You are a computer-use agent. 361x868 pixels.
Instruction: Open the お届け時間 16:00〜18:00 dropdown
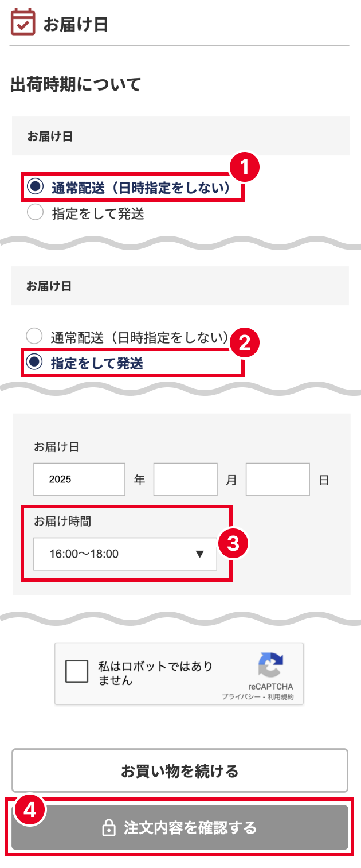(x=125, y=554)
